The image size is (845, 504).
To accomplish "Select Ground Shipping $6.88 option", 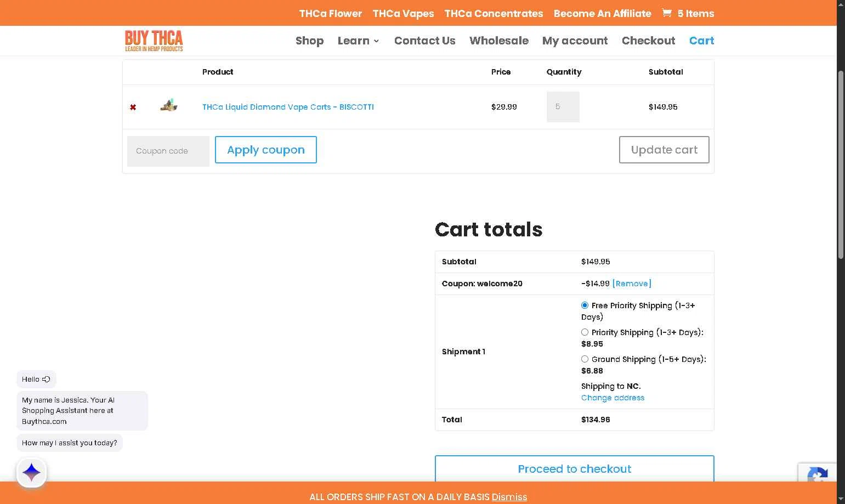I will [585, 359].
